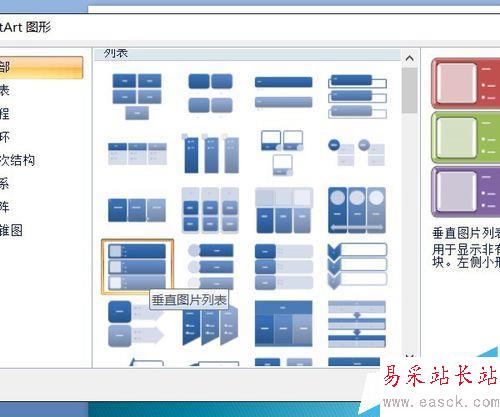Viewport: 500px width, 417px height.
Task: Pick the layout with stacked bars and down arrows
Action: pos(357,324)
